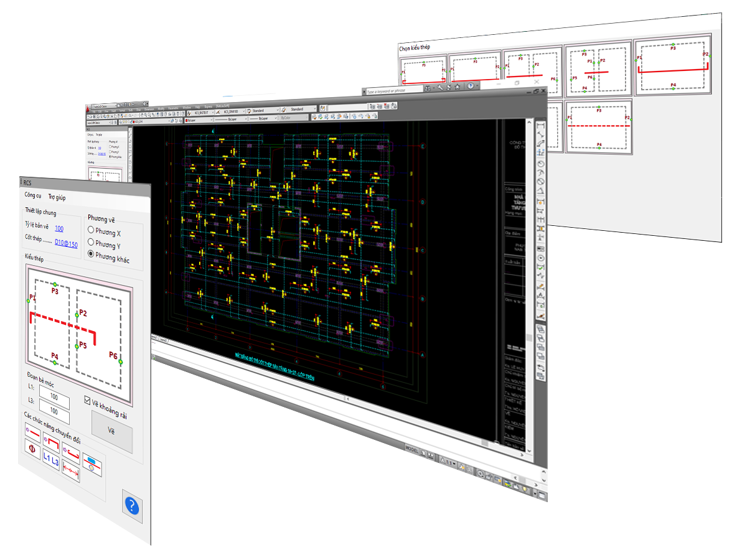The height and width of the screenshot is (560, 747).
Task: Click the blue capsule conversion icon in RCS
Action: click(x=92, y=464)
